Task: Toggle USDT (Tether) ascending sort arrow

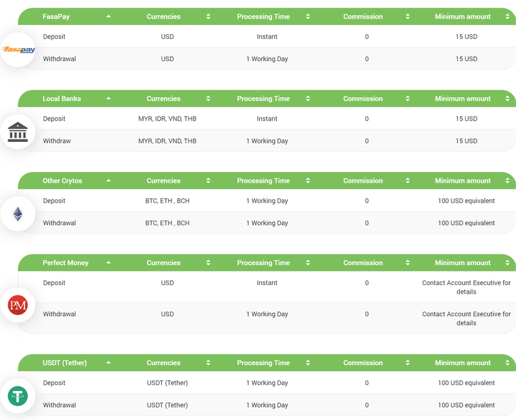Action: (x=108, y=363)
